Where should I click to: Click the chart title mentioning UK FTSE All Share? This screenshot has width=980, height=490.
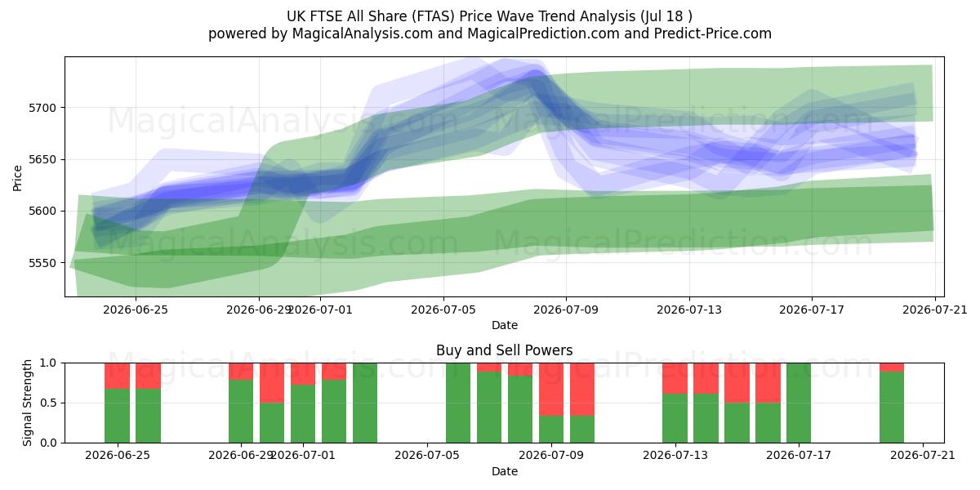click(490, 16)
